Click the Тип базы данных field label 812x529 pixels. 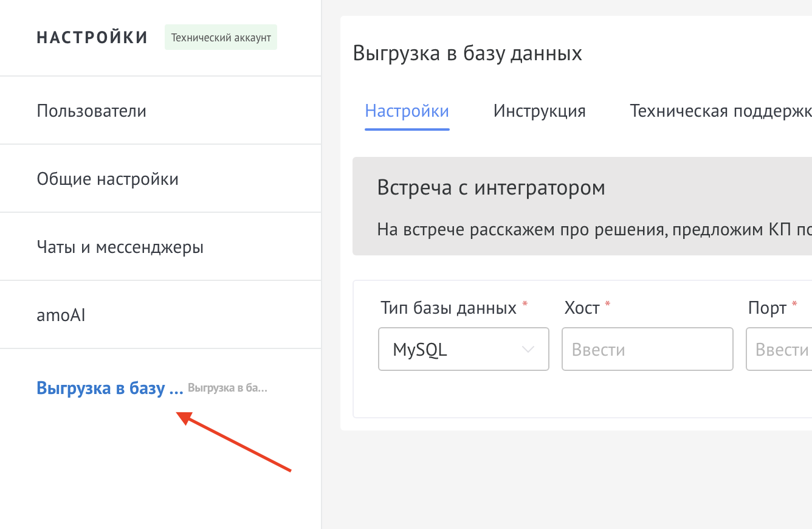tap(449, 308)
